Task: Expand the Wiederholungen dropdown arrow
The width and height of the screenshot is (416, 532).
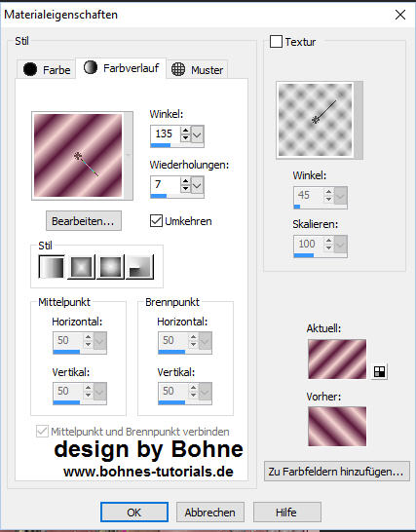Action: (x=197, y=185)
